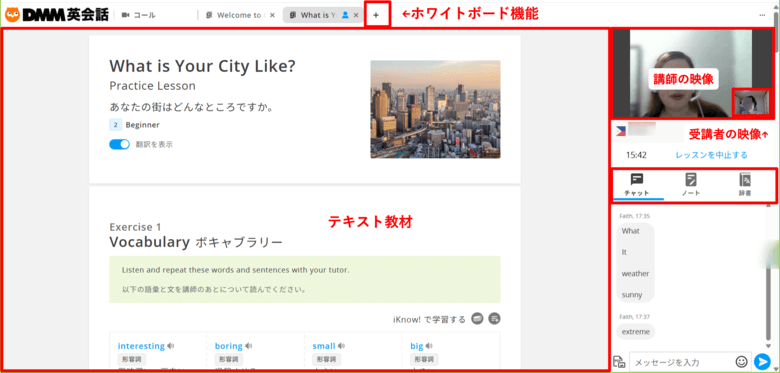Click the DMM英会話 logo

56,14
